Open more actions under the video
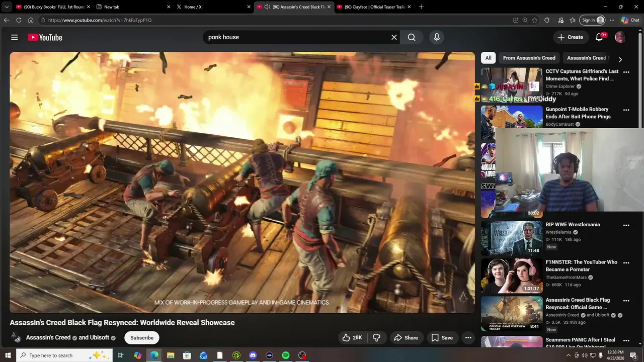 pos(468,338)
